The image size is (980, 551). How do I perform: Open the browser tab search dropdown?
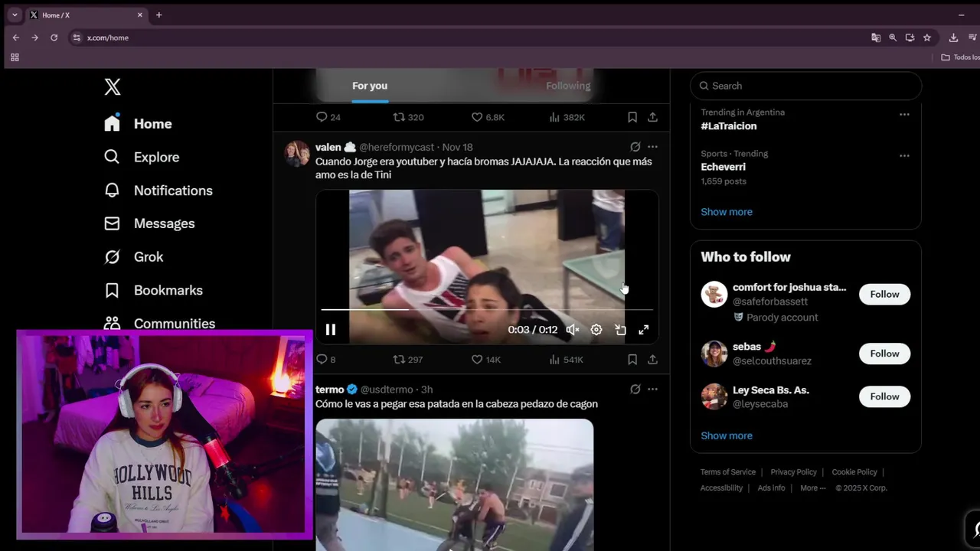pos(15,15)
